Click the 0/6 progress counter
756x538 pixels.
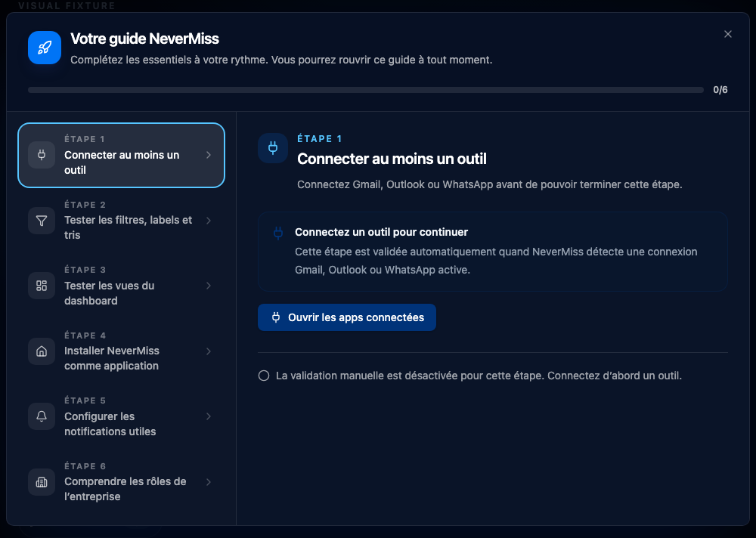720,90
